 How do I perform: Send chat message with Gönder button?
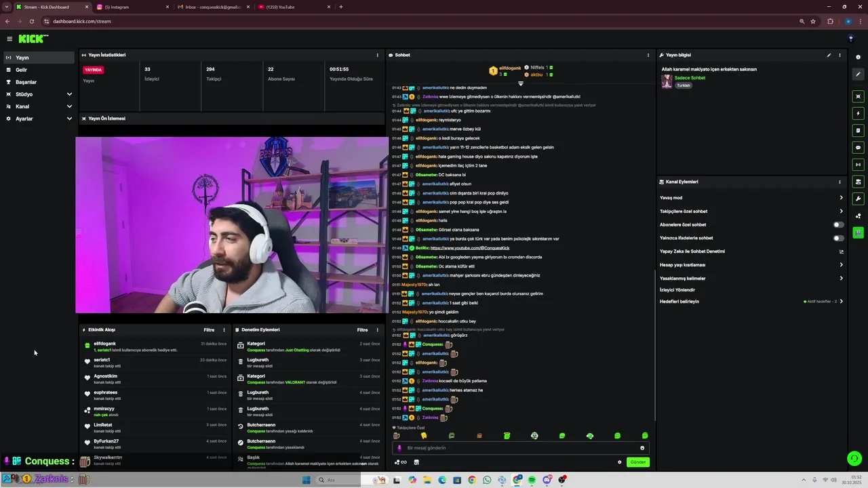(x=638, y=462)
